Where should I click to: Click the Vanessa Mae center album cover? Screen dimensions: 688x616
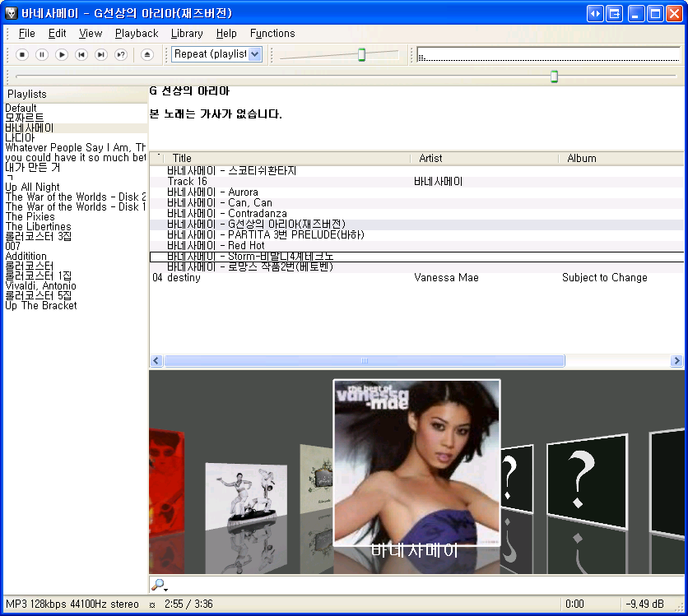(416, 463)
